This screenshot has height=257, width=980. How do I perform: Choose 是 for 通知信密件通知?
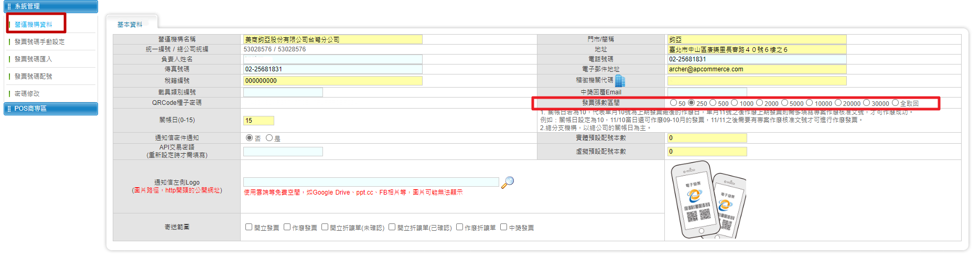tap(269, 137)
